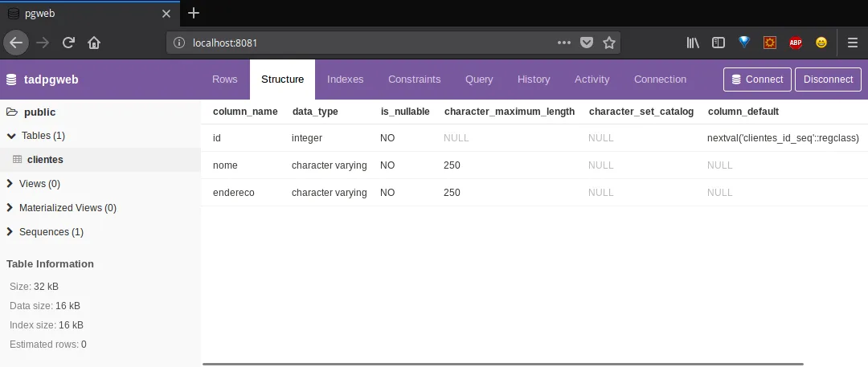Click the character_set_catalog header
The width and height of the screenshot is (868, 367).
pyautogui.click(x=641, y=112)
